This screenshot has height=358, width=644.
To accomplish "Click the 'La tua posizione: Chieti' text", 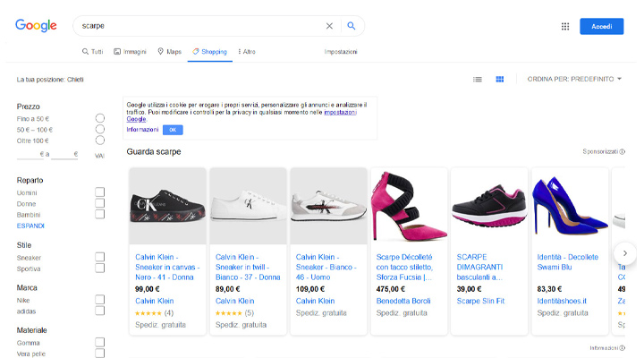I will tap(50, 80).
